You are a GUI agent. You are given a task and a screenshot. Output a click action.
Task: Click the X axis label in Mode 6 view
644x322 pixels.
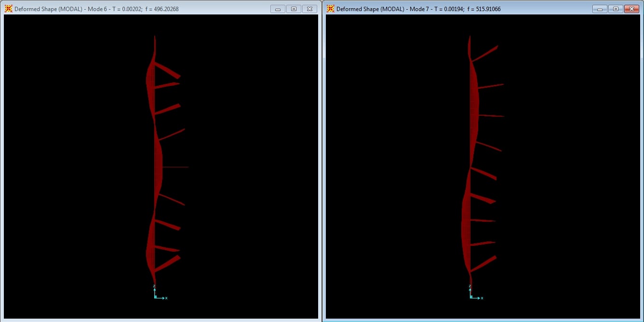pyautogui.click(x=166, y=298)
